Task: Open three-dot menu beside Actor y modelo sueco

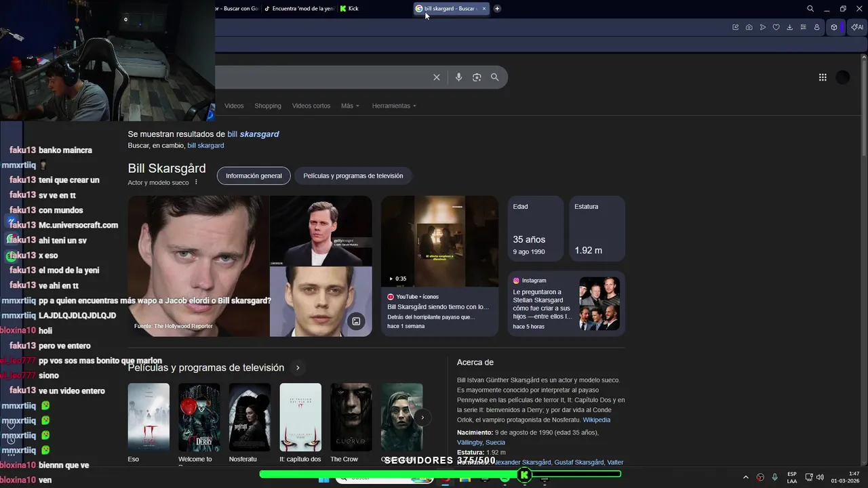Action: 196,182
